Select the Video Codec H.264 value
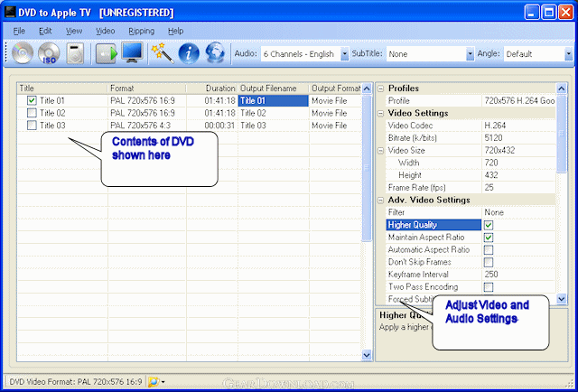The width and height of the screenshot is (578, 392). (x=518, y=126)
